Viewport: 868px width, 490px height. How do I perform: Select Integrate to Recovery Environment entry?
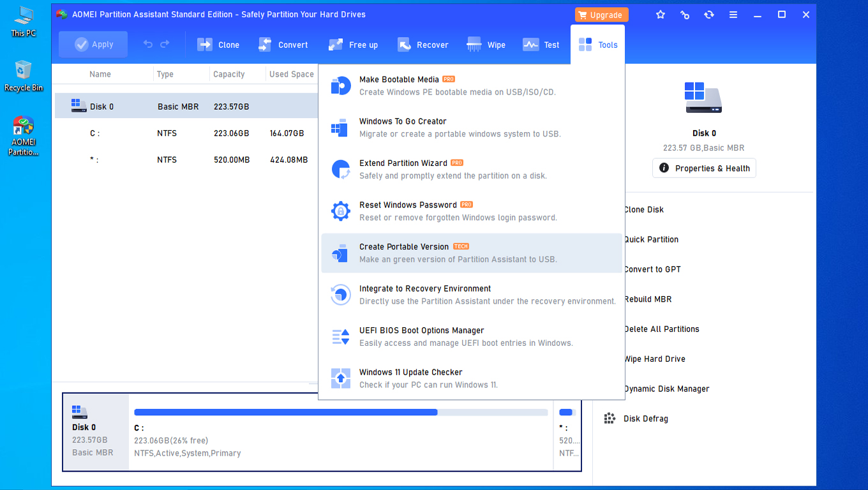pyautogui.click(x=472, y=295)
